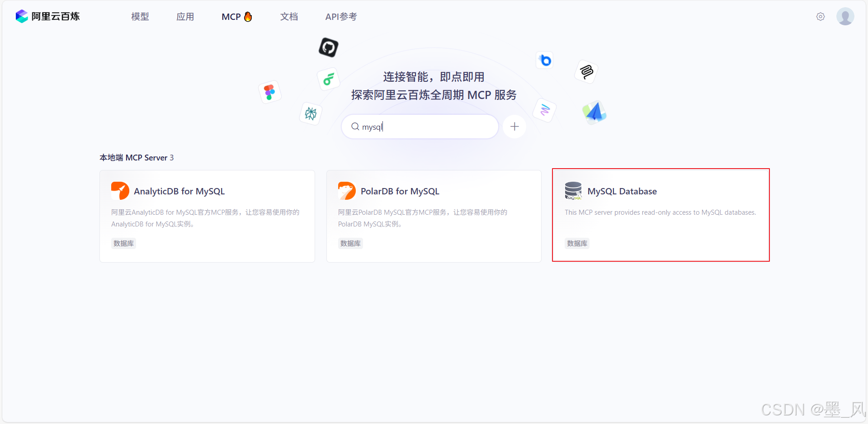Image resolution: width=868 pixels, height=424 pixels.
Task: Open the settings gear in the top right
Action: tap(821, 16)
